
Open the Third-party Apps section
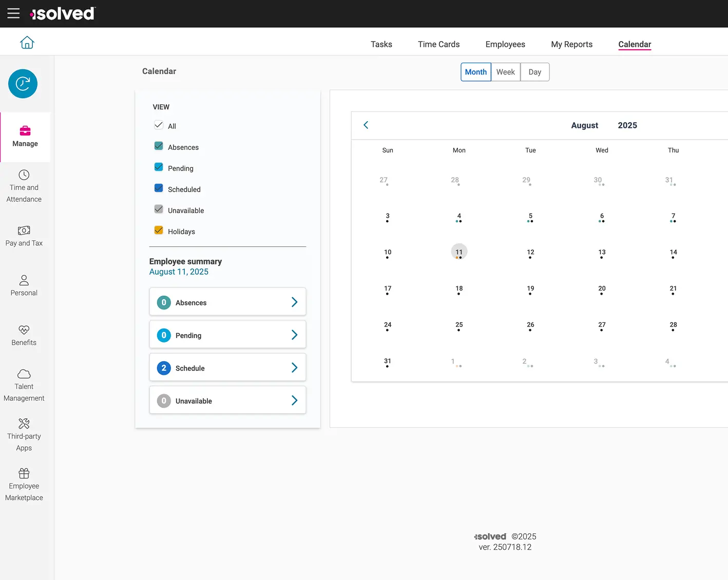tap(24, 434)
